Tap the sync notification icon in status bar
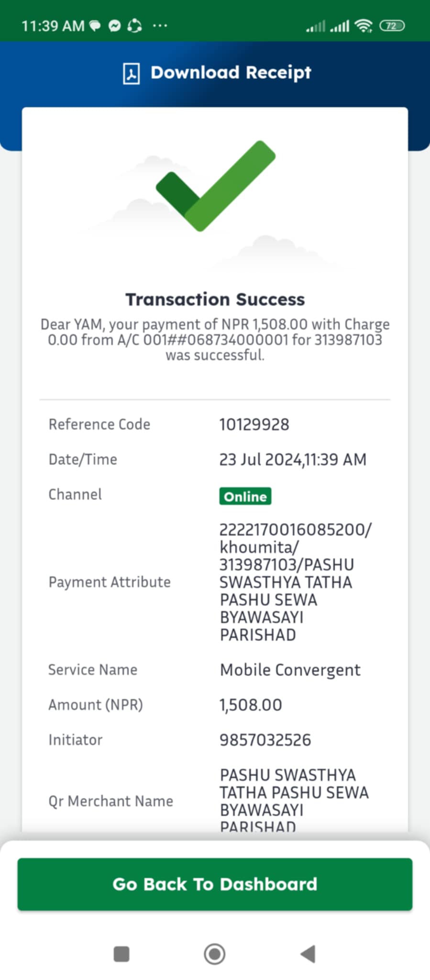430x980 pixels. click(x=134, y=26)
